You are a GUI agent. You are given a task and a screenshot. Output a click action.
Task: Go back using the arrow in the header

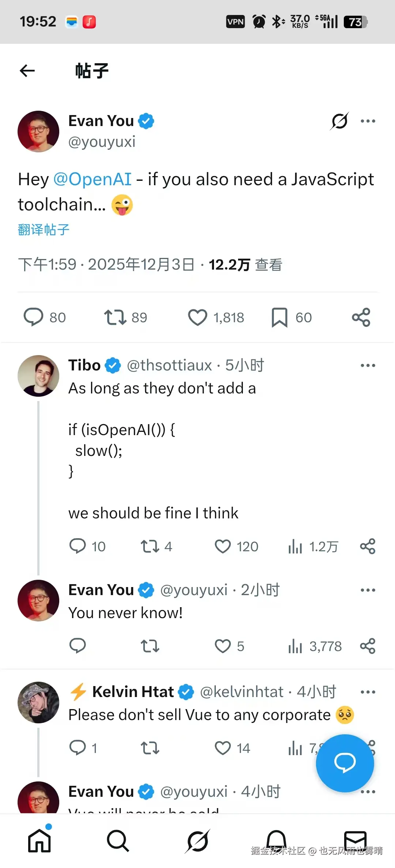(27, 71)
